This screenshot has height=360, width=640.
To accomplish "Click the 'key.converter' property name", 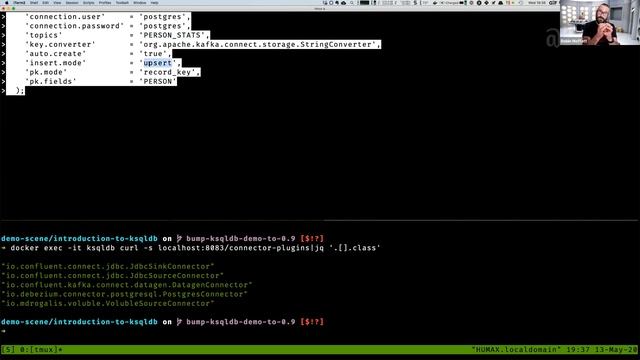I will point(60,44).
